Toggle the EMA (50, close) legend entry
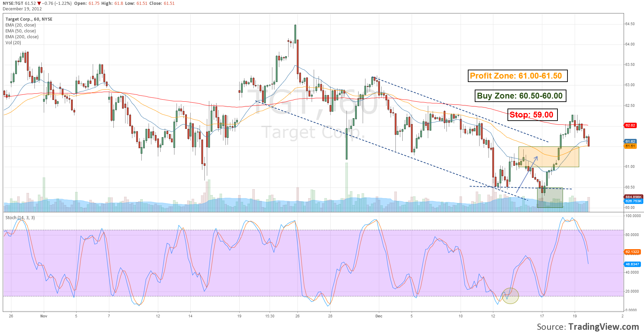This screenshot has width=644, height=336. tap(20, 31)
